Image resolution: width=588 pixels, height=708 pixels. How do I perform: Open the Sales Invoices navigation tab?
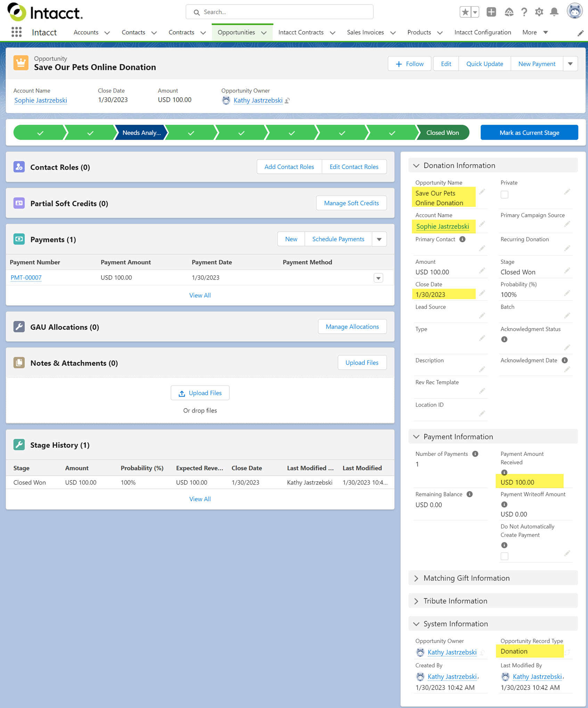(x=365, y=32)
